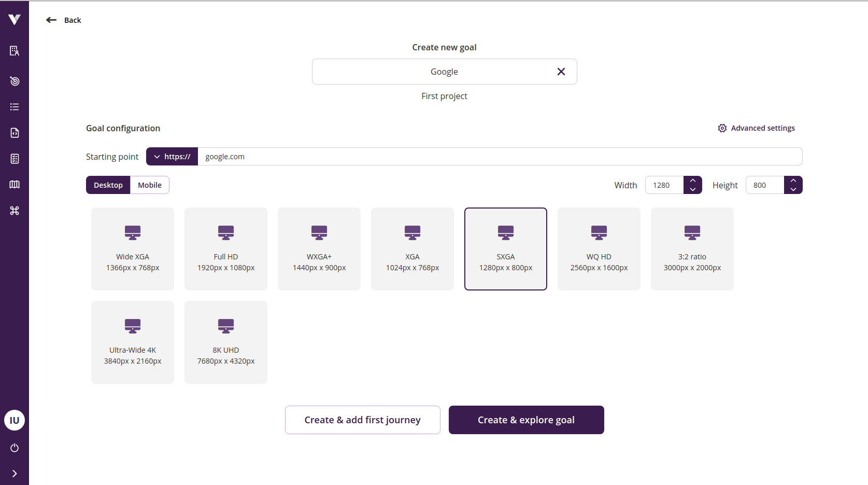The height and width of the screenshot is (485, 868).
Task: Click Create & explore goal
Action: tap(527, 420)
